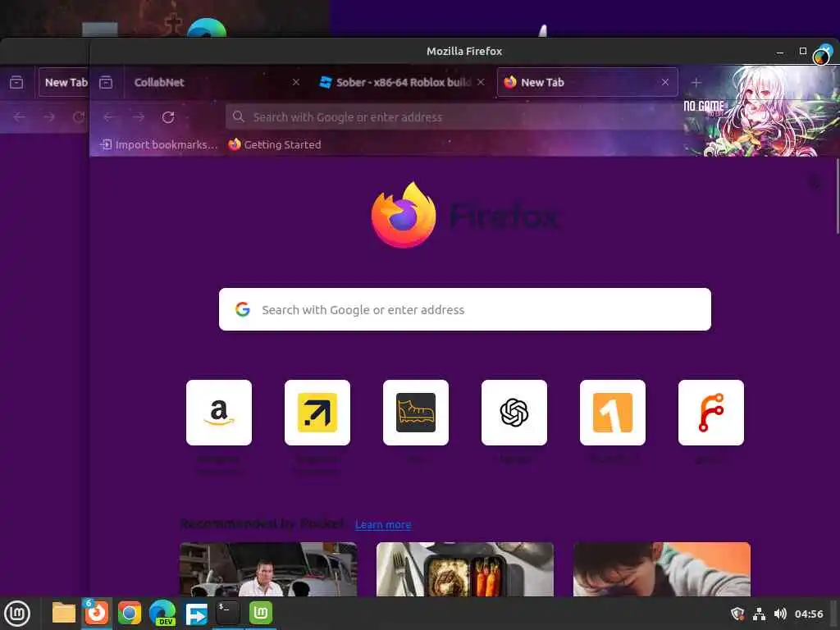Open the article with boy's face thumbnail
Screen dimensions: 840x630
point(662,569)
